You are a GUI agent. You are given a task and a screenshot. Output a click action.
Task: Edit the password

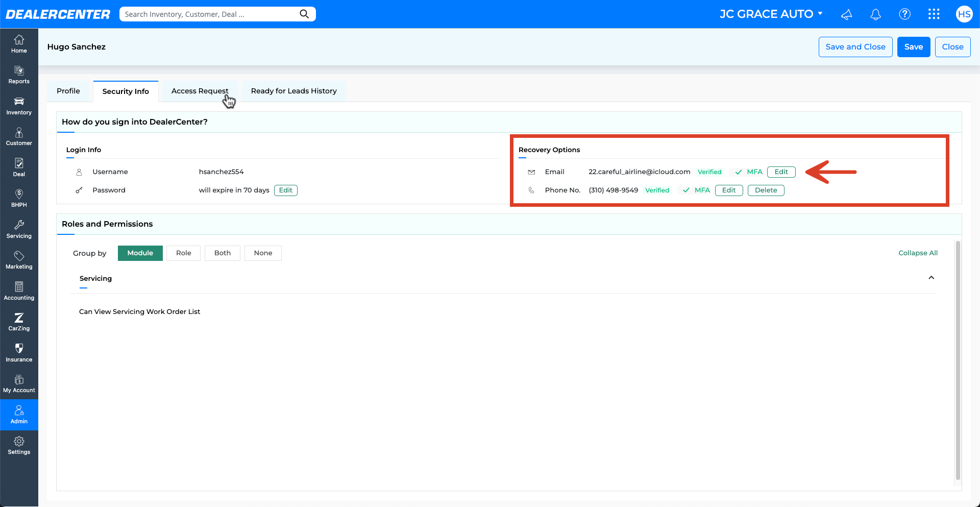coord(286,190)
